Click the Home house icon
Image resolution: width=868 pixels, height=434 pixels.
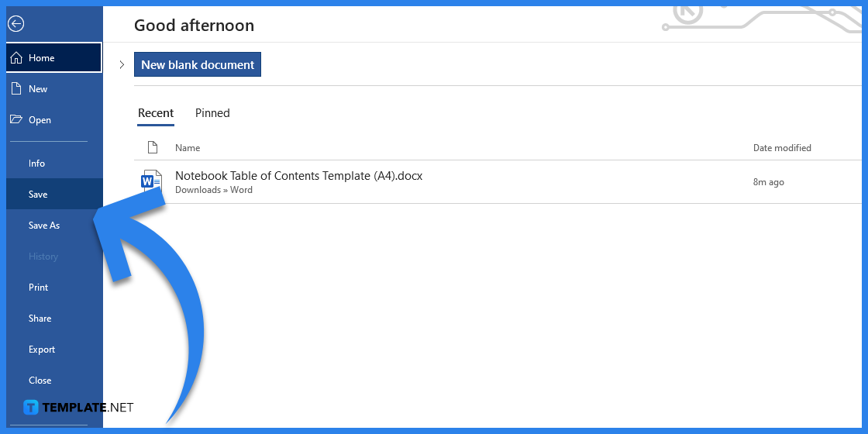click(17, 58)
